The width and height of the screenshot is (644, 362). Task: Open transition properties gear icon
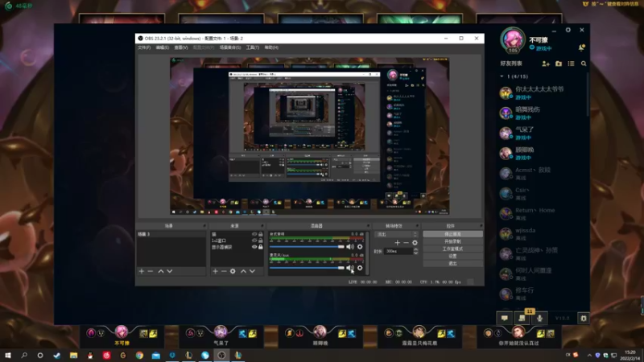pos(415,243)
